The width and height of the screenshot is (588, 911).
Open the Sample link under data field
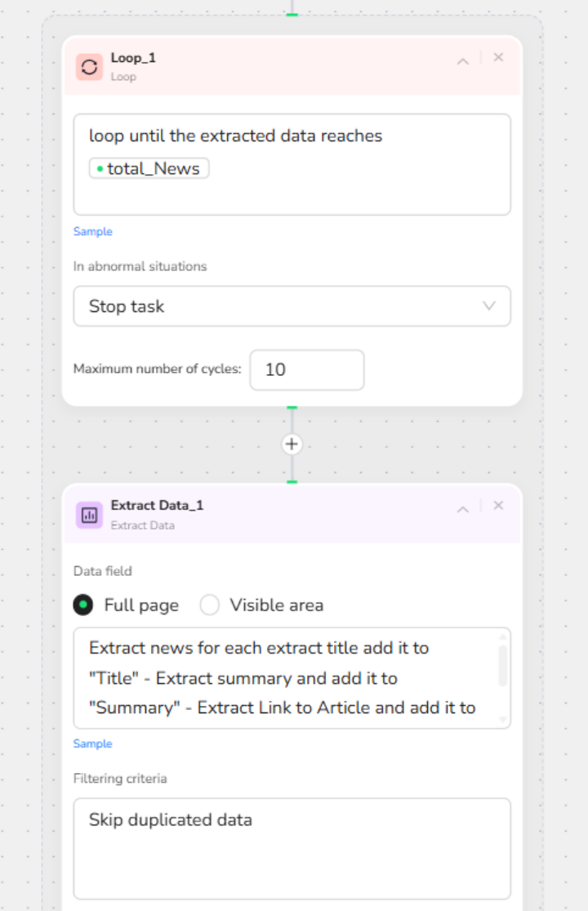coord(93,744)
